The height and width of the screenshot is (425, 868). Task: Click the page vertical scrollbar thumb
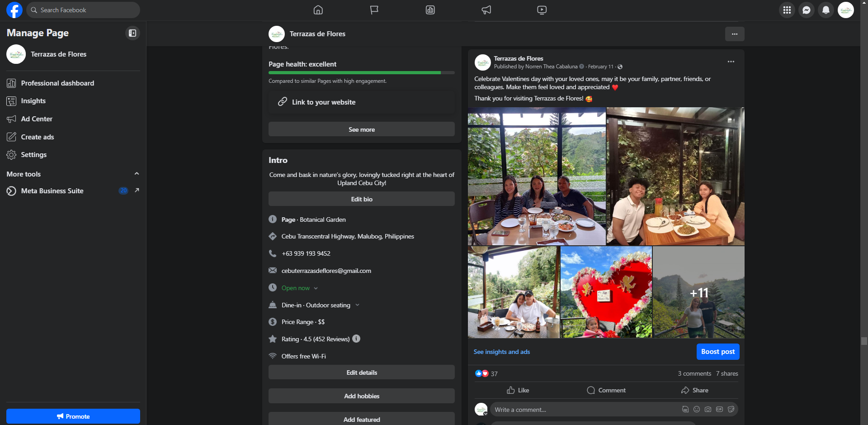(x=864, y=341)
